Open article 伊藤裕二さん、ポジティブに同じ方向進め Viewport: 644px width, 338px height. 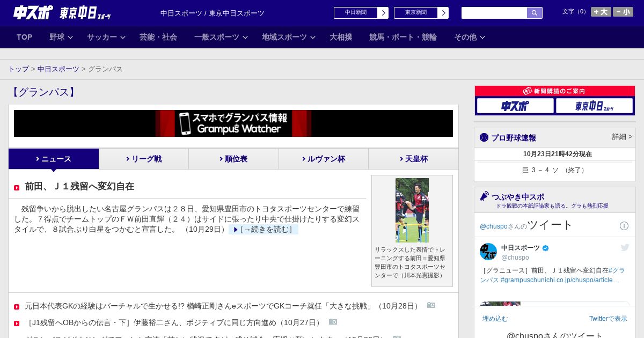[x=174, y=323]
